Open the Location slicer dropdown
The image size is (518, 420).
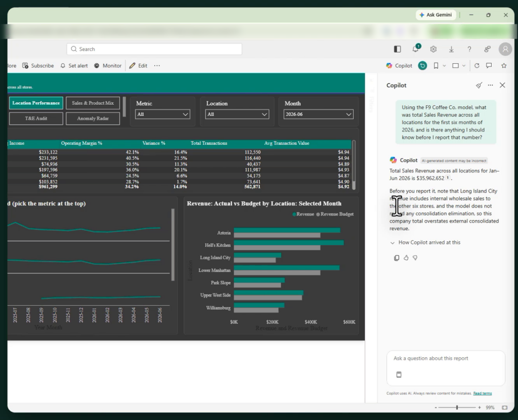(x=237, y=114)
